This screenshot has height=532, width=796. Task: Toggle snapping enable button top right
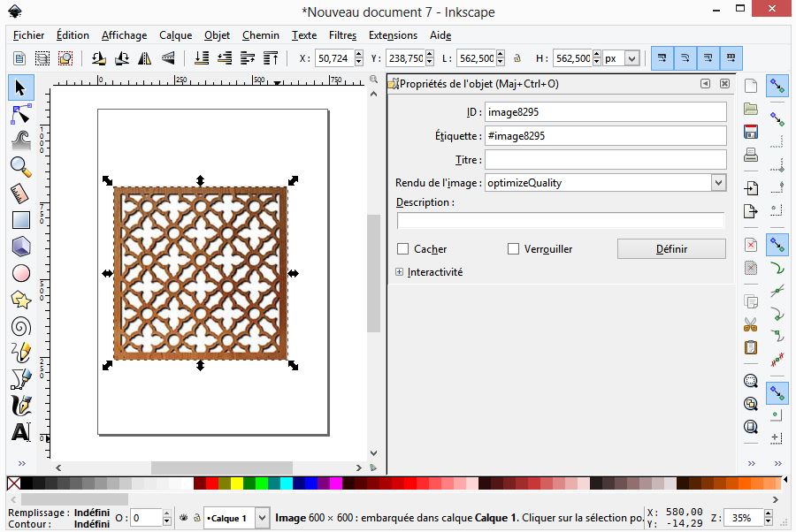click(777, 86)
